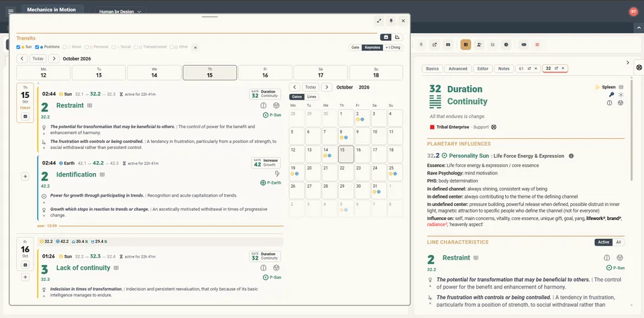This screenshot has width=644, height=318.
Task: Click the pin icon in right panel toolbar
Action: pyautogui.click(x=421, y=45)
